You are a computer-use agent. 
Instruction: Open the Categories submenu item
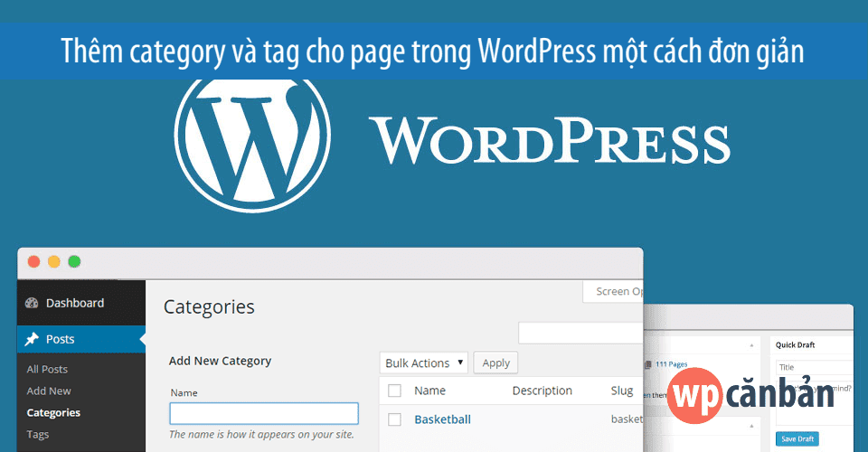click(53, 413)
